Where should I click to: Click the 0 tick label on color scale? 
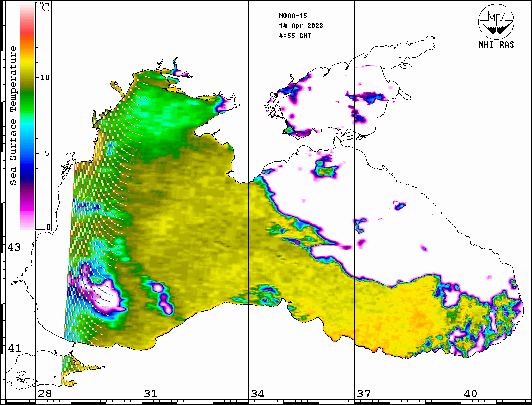click(48, 227)
